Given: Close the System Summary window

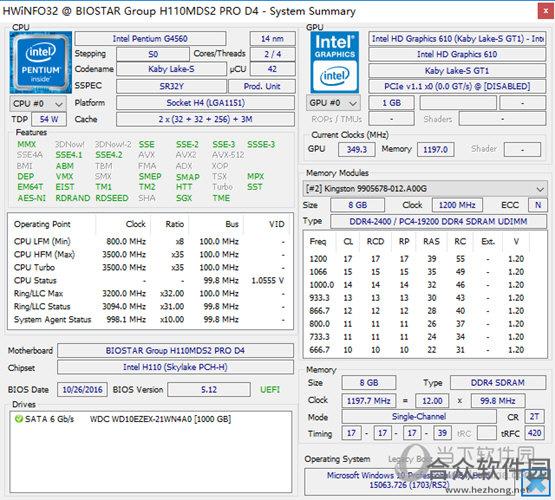Looking at the screenshot, I should pos(545,12).
